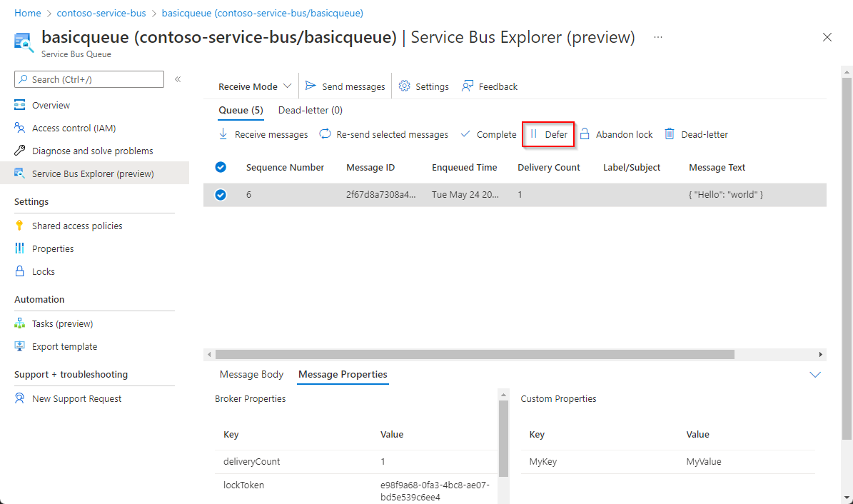Click the Message Text column header

click(717, 168)
